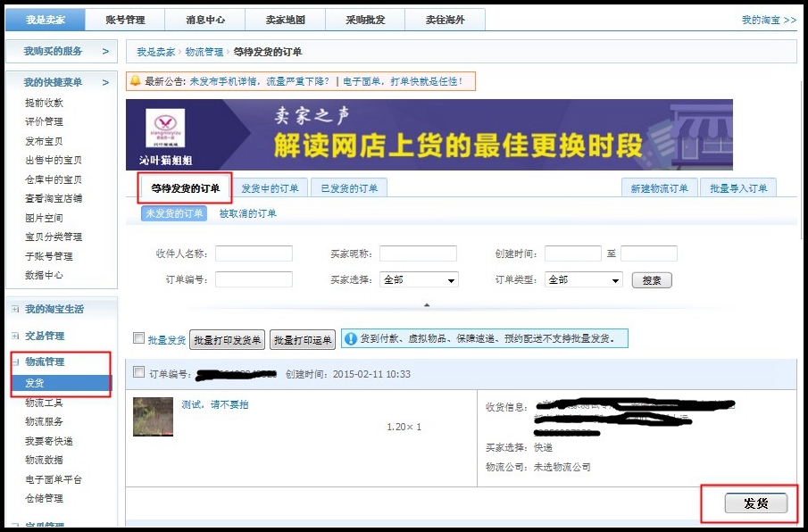Open 物流数据 in sidebar
The width and height of the screenshot is (808, 532).
pos(44,460)
